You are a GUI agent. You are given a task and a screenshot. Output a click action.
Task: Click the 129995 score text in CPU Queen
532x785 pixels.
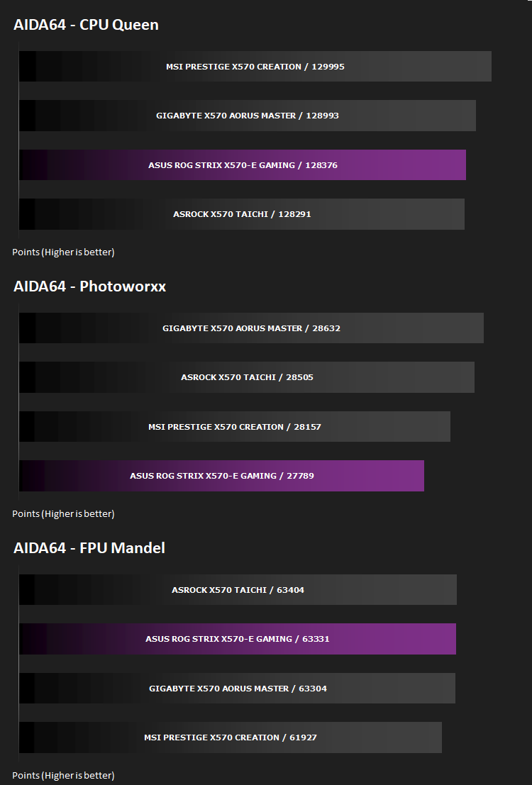tap(328, 67)
